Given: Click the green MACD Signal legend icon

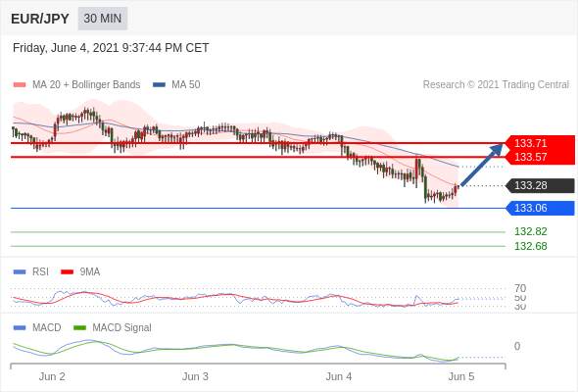Looking at the screenshot, I should point(79,327).
